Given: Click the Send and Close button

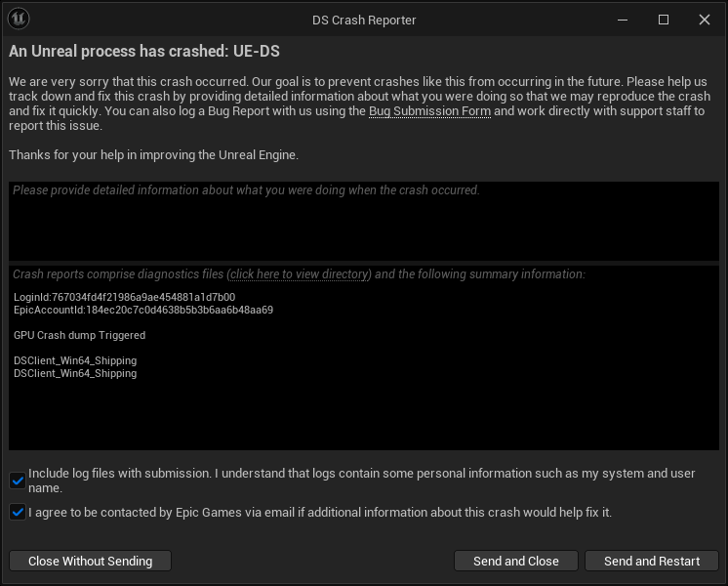Looking at the screenshot, I should (x=515, y=561).
